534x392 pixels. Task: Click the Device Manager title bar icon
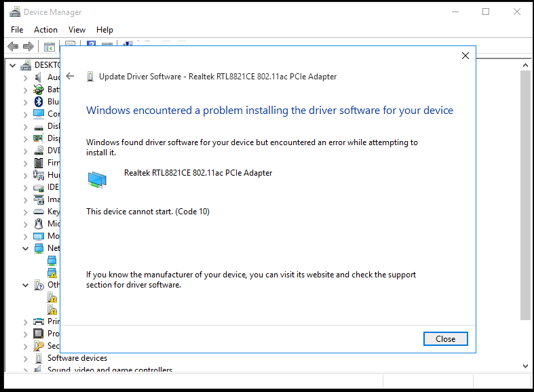[15, 12]
